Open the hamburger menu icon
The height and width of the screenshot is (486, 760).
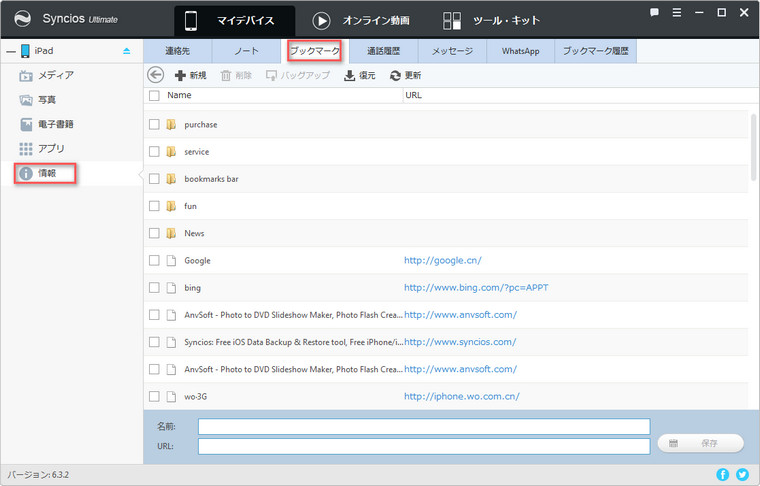tap(677, 13)
